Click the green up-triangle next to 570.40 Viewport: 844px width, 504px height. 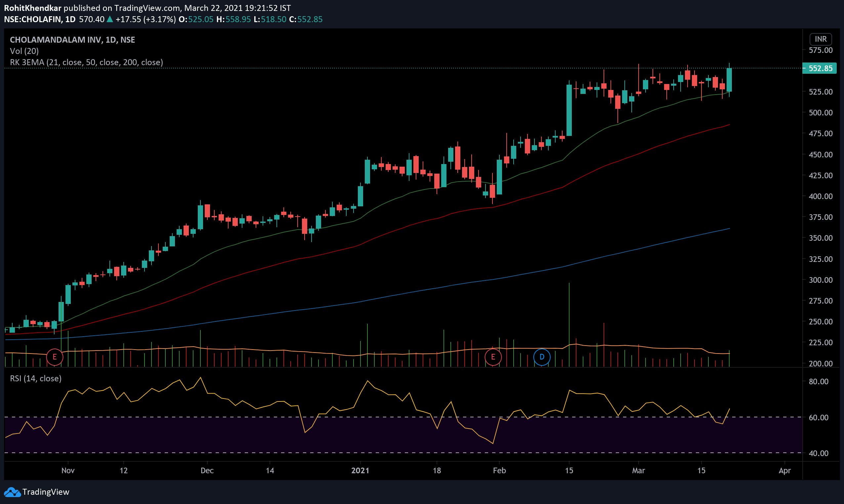click(110, 20)
